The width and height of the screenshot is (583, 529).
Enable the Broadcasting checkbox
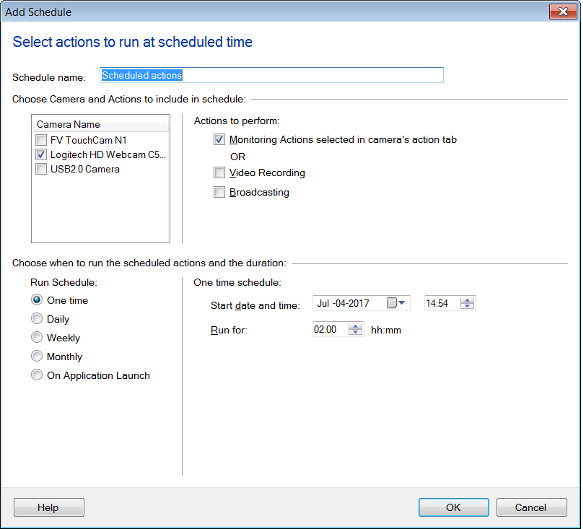[x=219, y=192]
